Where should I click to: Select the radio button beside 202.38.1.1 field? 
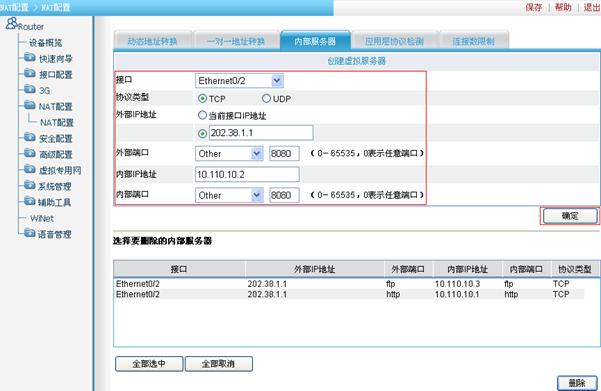(x=202, y=134)
